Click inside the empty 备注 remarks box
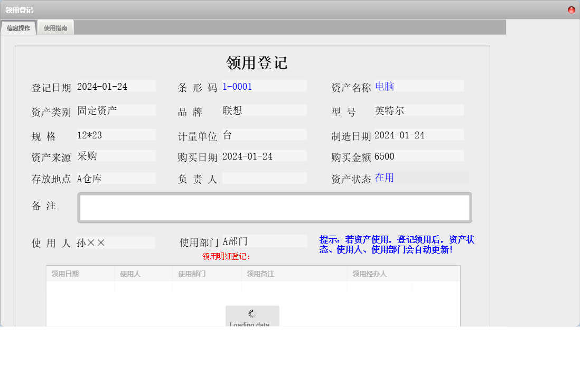 pos(275,207)
